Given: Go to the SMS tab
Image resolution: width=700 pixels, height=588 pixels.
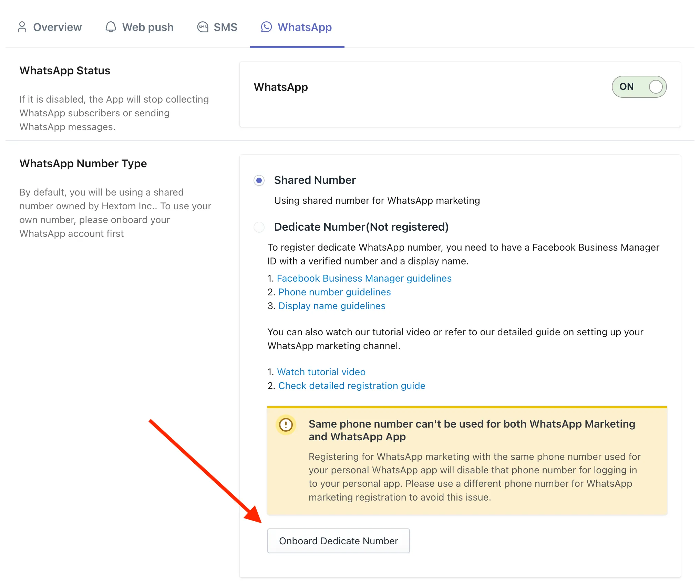Looking at the screenshot, I should [217, 27].
